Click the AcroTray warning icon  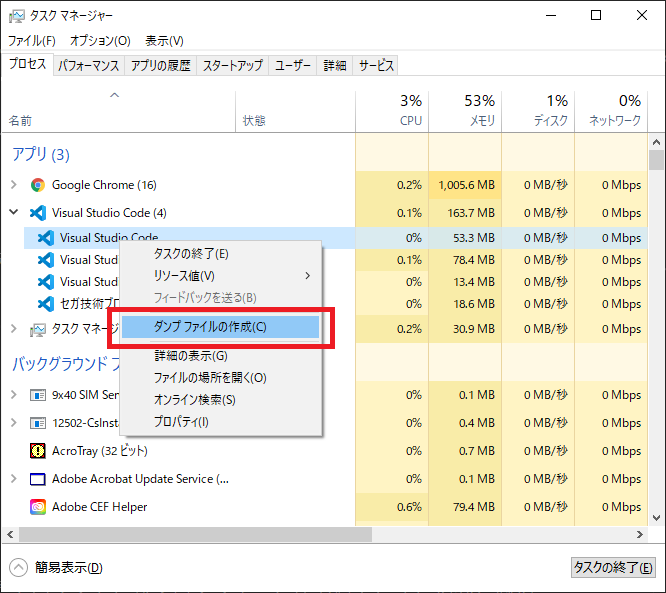click(38, 451)
